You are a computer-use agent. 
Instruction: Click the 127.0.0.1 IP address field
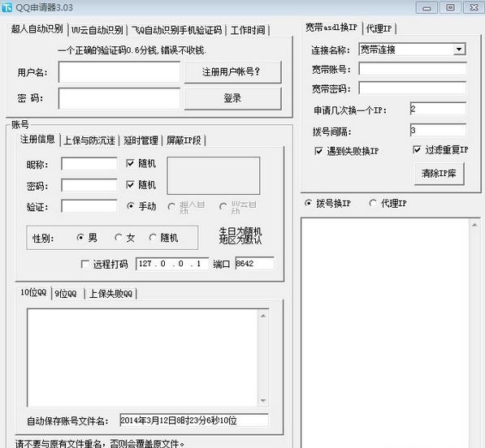(x=172, y=264)
